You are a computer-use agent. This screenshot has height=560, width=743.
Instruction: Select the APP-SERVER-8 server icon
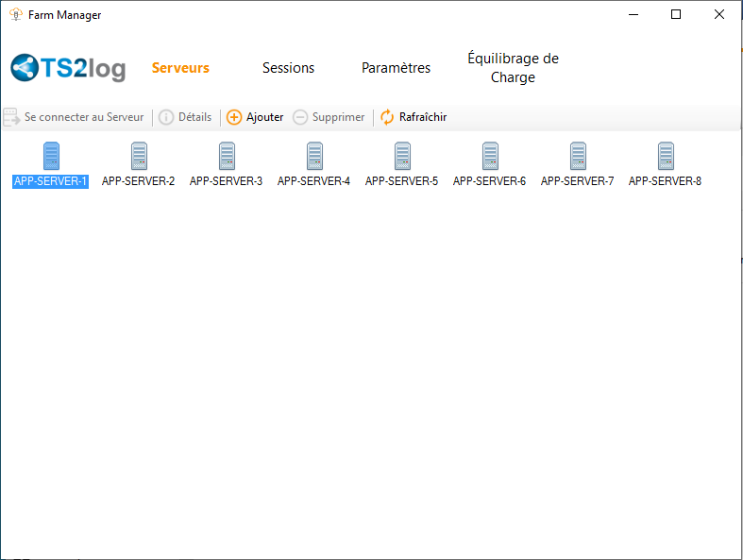pos(666,157)
